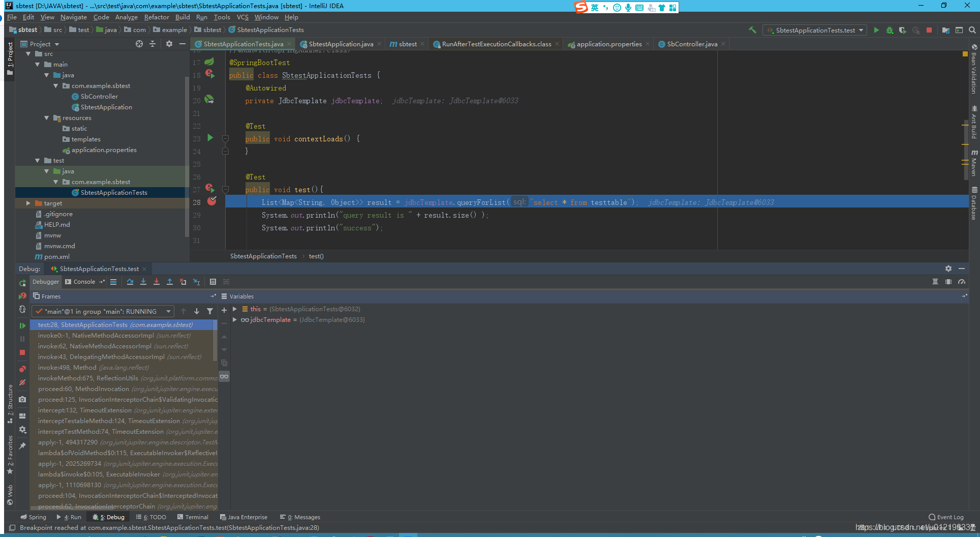980x537 pixels.
Task: Click the Debug bug icon in the top toolbar
Action: (x=890, y=30)
